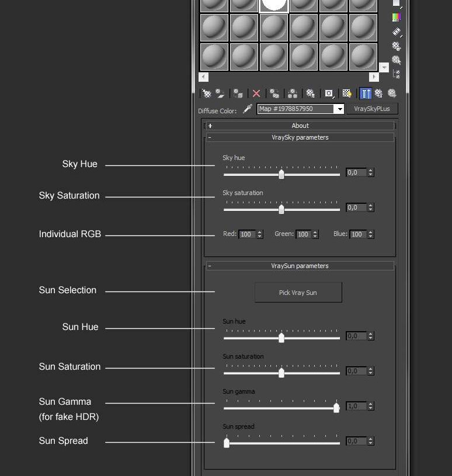Image resolution: width=452 pixels, height=476 pixels.
Task: Click the Red value spinner arrows
Action: (259, 234)
